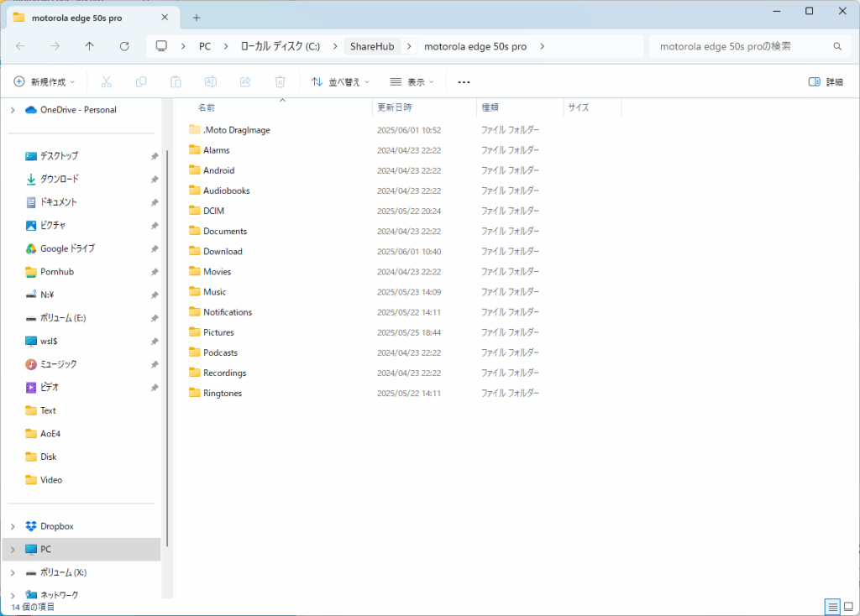Click motorola edge 50s pro breadcrumb
Image resolution: width=860 pixels, height=616 pixels.
click(x=475, y=47)
